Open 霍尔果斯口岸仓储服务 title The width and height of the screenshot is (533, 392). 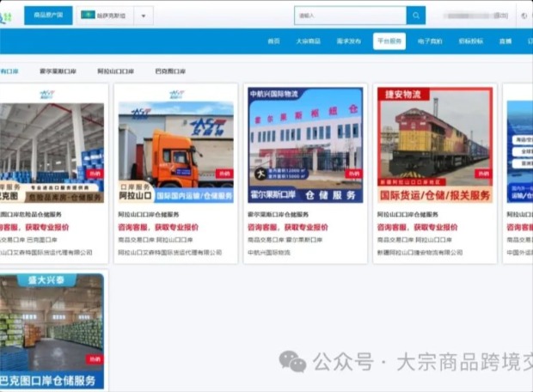click(278, 215)
